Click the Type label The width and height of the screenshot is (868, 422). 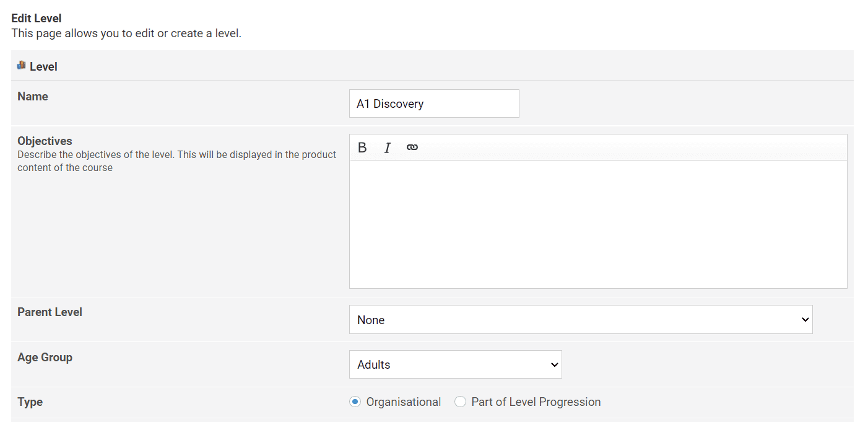point(30,402)
